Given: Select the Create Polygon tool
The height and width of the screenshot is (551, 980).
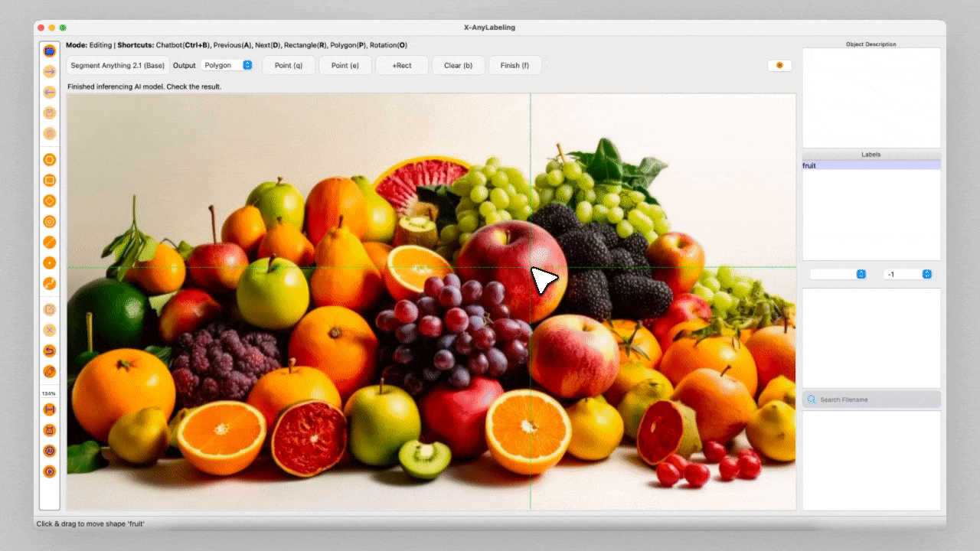Looking at the screenshot, I should point(50,160).
